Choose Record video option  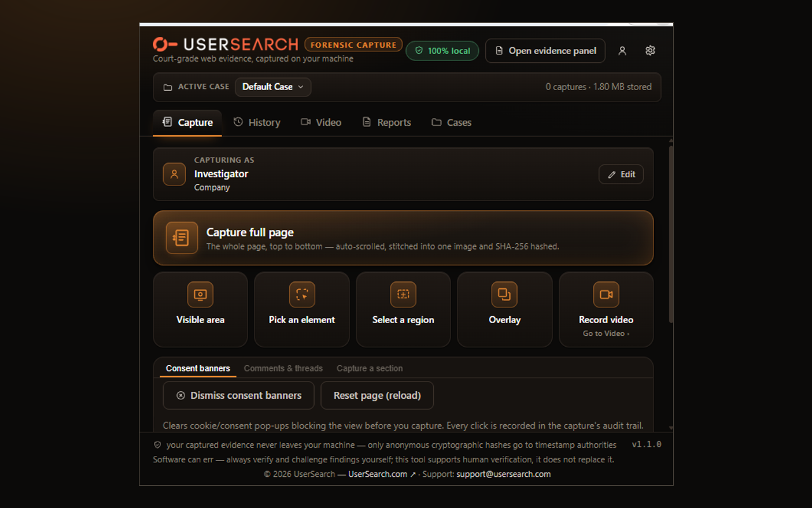[x=606, y=309]
